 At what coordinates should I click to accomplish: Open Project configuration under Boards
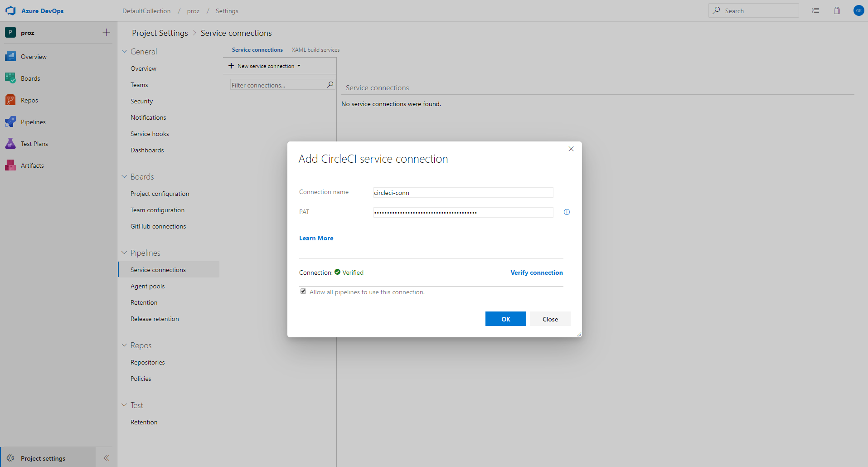pyautogui.click(x=160, y=194)
